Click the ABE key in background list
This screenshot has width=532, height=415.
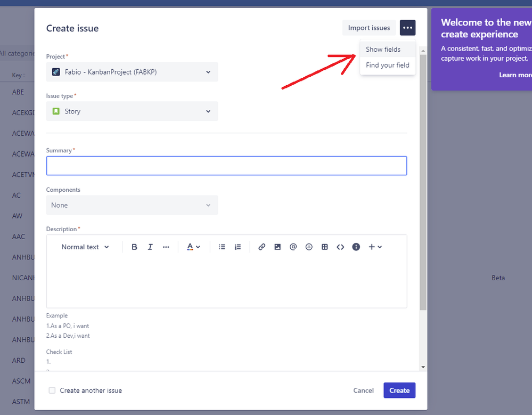[18, 92]
